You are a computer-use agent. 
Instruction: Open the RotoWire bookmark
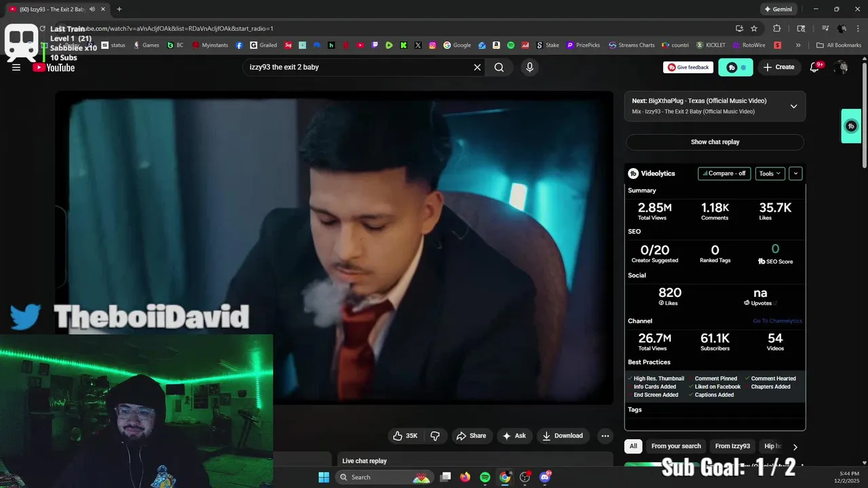tap(749, 45)
